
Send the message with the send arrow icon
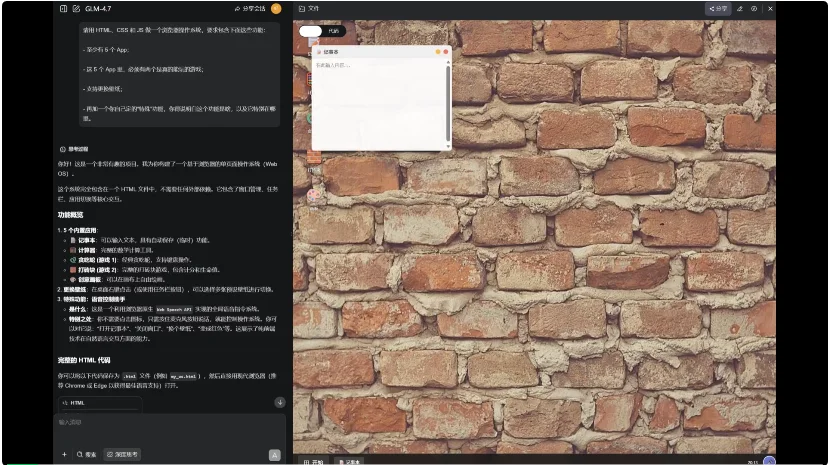point(274,454)
